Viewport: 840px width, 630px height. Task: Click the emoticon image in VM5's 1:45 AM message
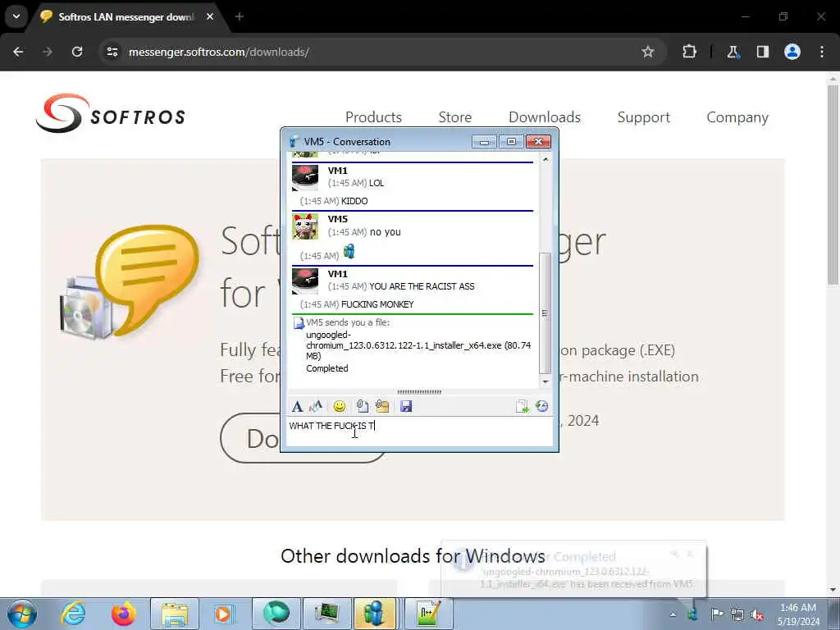tap(349, 251)
